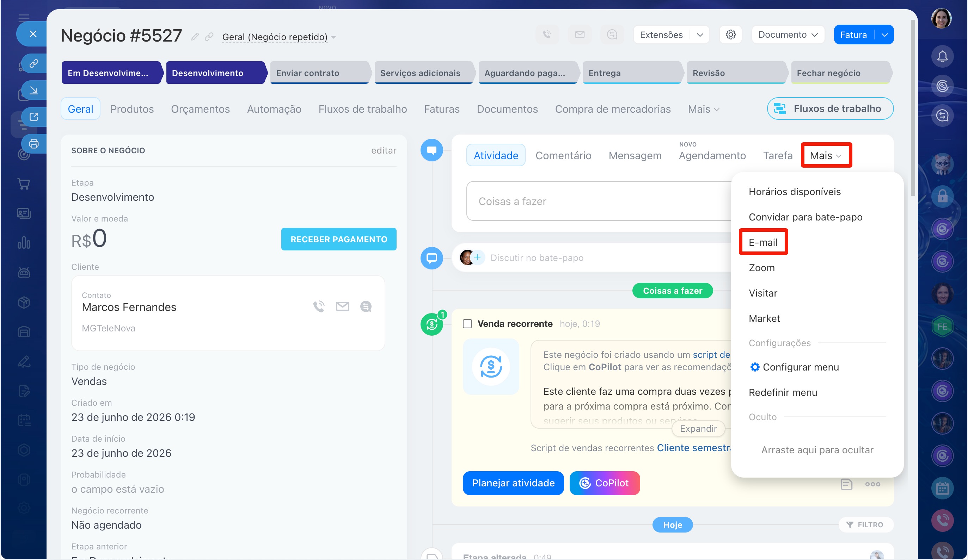Click the vertical scrollbar of the deal panel
Screen dimensions: 968x560
click(913, 107)
